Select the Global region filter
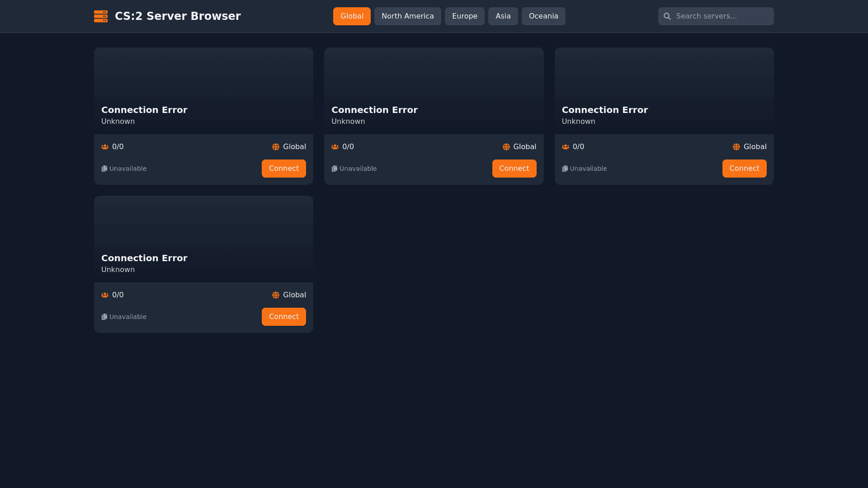This screenshot has width=868, height=488. 352,16
